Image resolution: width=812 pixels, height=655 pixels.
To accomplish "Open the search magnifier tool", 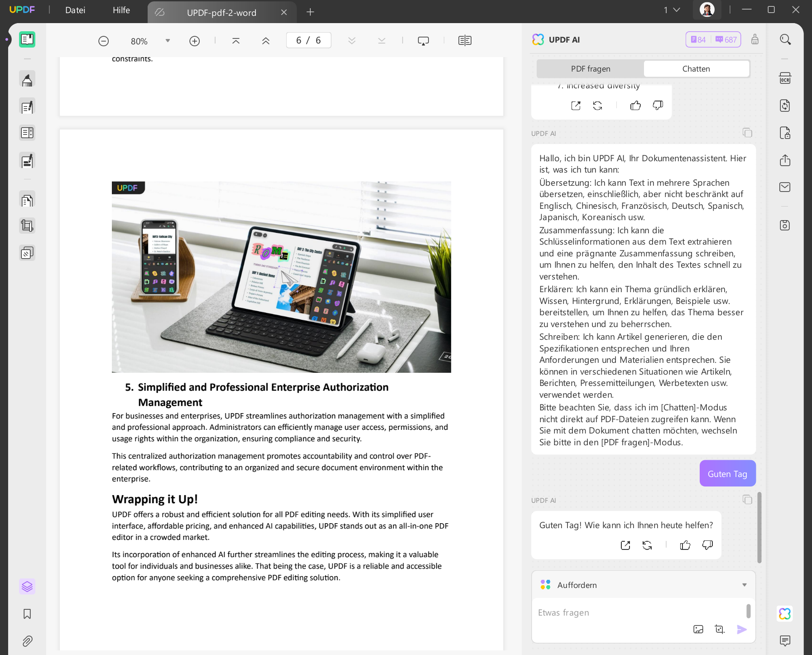I will tap(785, 40).
